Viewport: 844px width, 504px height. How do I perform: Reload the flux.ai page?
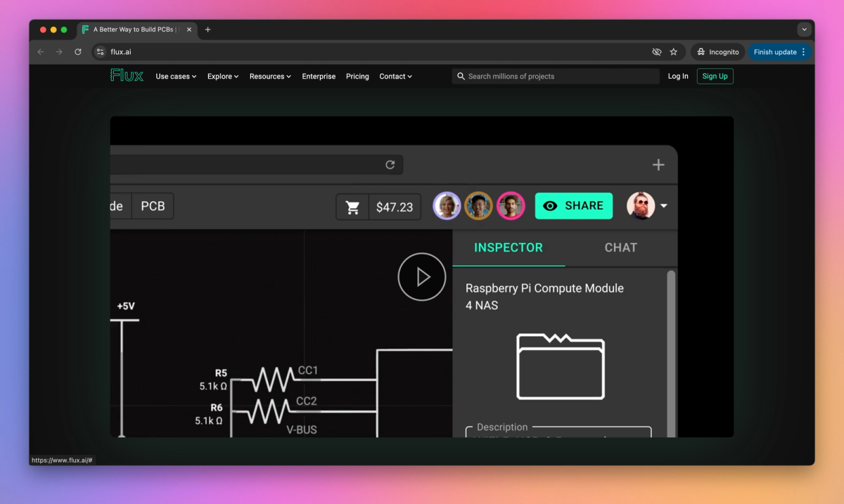(78, 52)
